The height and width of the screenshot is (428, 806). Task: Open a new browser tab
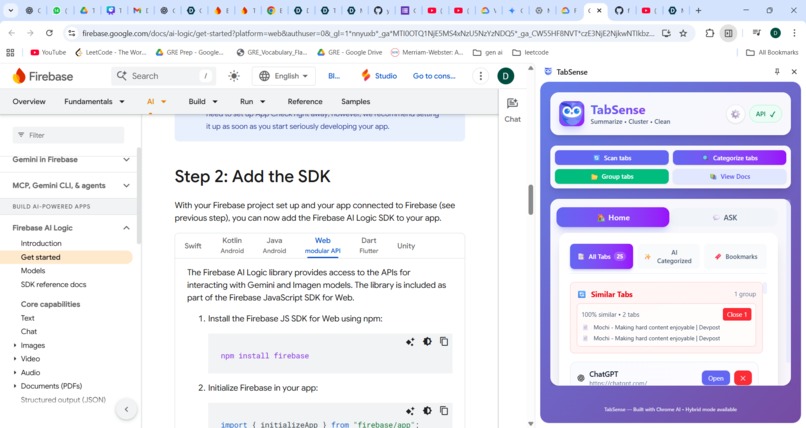698,10
